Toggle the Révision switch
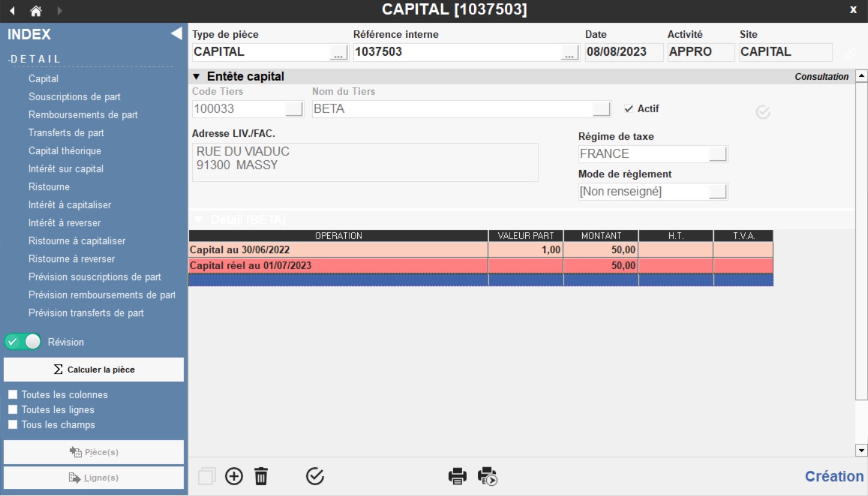Viewport: 868px width, 496px height. 23,342
